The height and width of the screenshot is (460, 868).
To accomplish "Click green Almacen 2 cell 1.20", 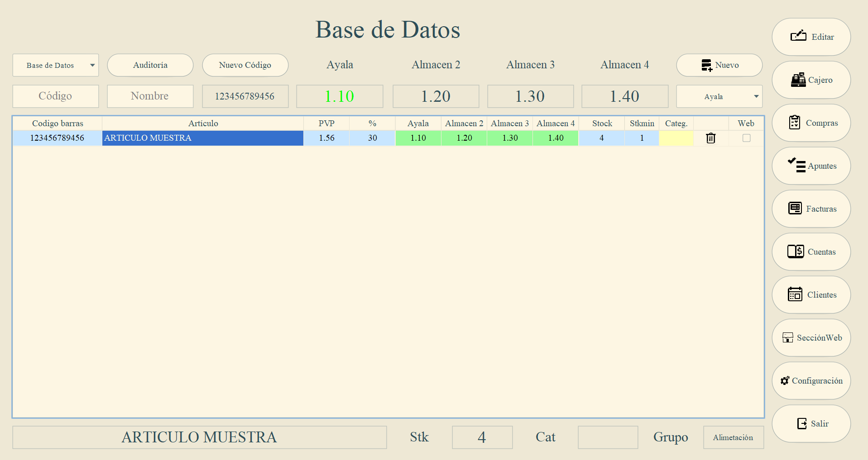I will [x=464, y=138].
